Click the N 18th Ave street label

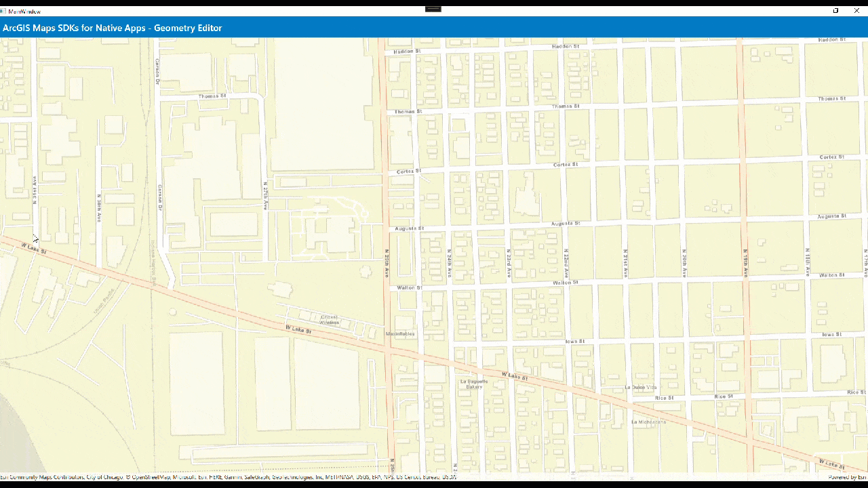click(x=808, y=263)
